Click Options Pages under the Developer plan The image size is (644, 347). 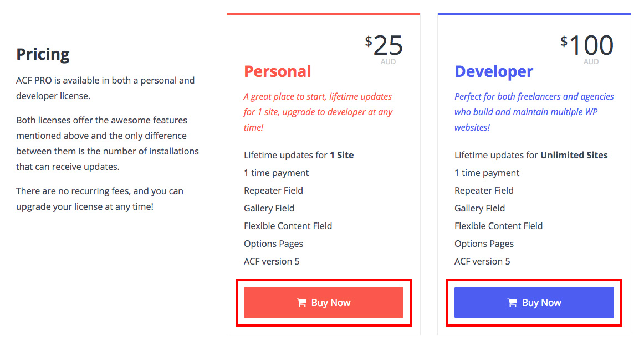484,244
